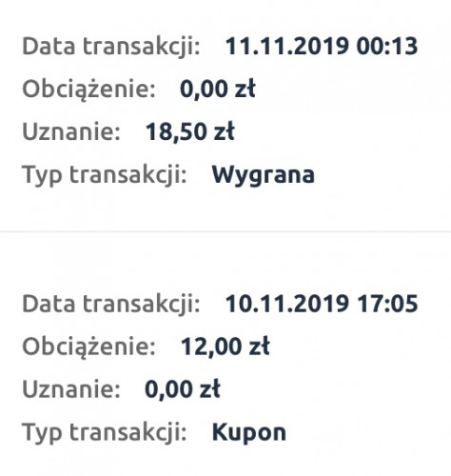
Task: Click the first Data transakcji label
Action: point(111,47)
